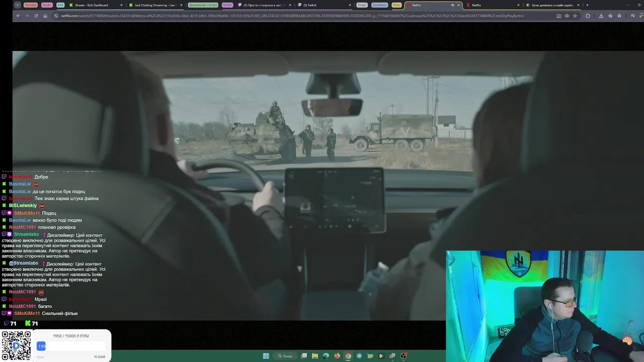
Task: Click the Пошук taskbar search box
Action: [x=285, y=356]
